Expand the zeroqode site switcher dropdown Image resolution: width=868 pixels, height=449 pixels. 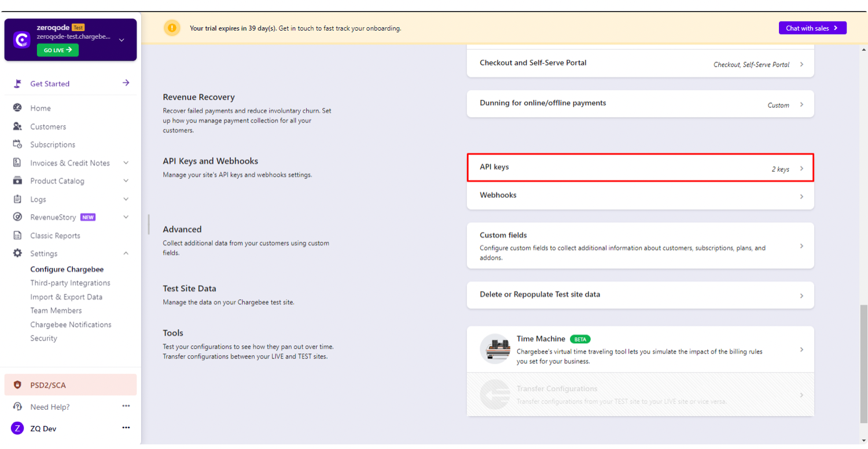122,40
